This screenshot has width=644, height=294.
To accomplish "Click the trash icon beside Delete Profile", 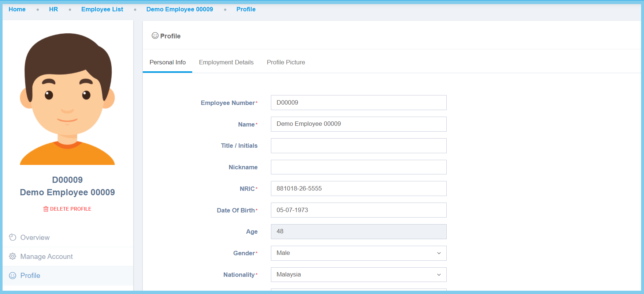I will [x=46, y=209].
